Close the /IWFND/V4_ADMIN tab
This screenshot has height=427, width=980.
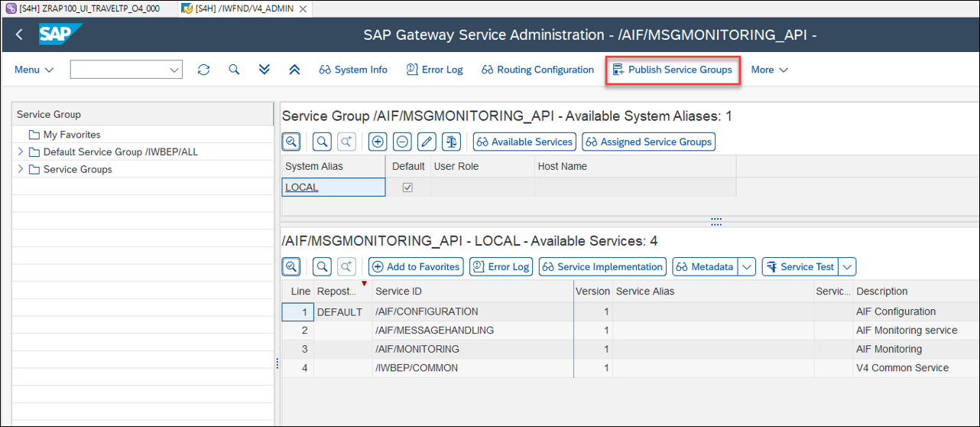(303, 8)
